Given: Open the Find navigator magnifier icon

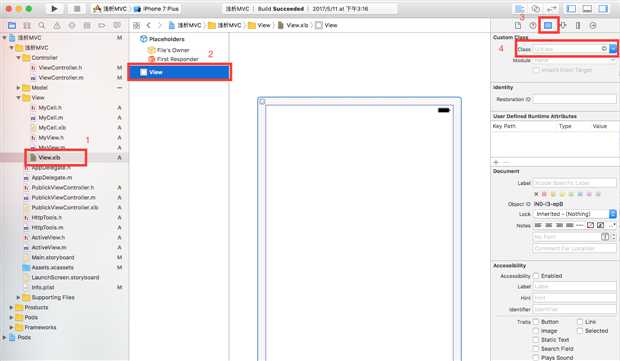Looking at the screenshot, I should (x=42, y=25).
